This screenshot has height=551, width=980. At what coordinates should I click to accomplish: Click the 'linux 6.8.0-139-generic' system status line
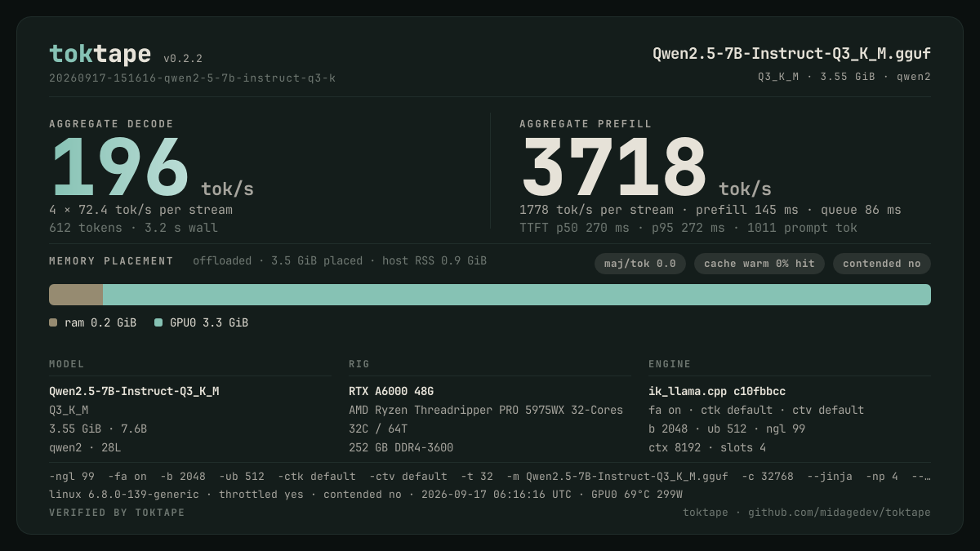click(x=366, y=494)
